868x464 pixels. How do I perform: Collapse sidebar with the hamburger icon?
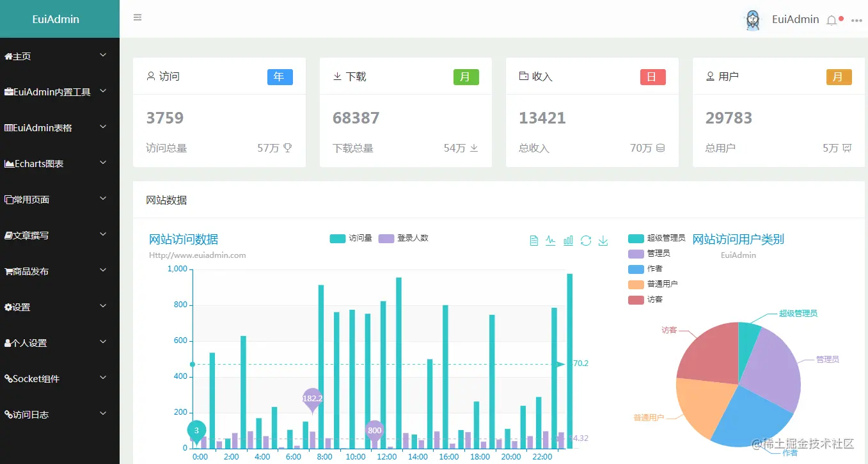pyautogui.click(x=138, y=17)
